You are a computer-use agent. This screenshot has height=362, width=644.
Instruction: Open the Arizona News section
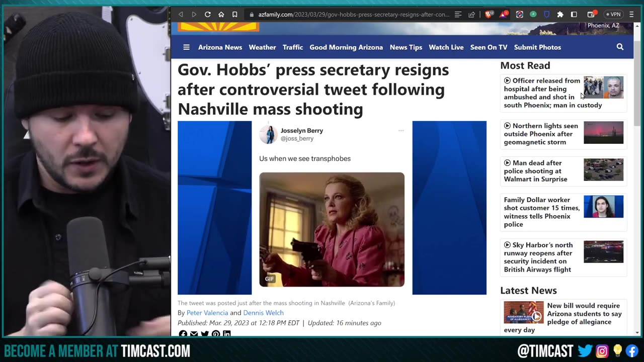click(x=220, y=47)
